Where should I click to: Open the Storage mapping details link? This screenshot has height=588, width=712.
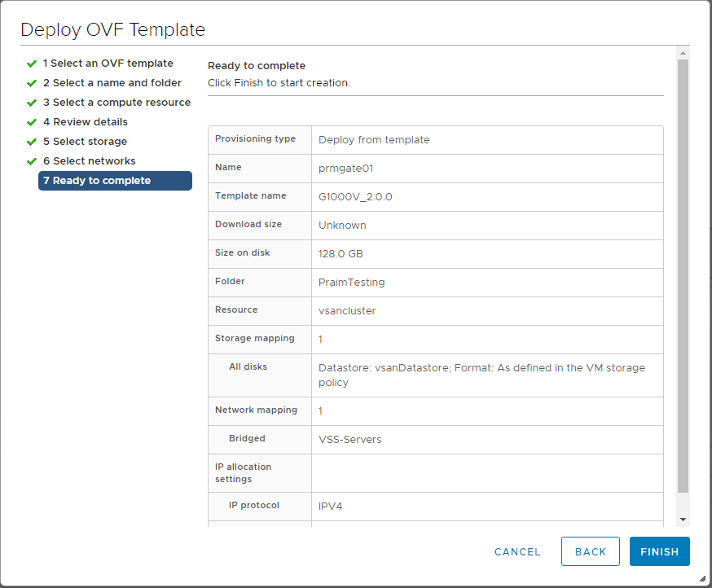pos(320,339)
